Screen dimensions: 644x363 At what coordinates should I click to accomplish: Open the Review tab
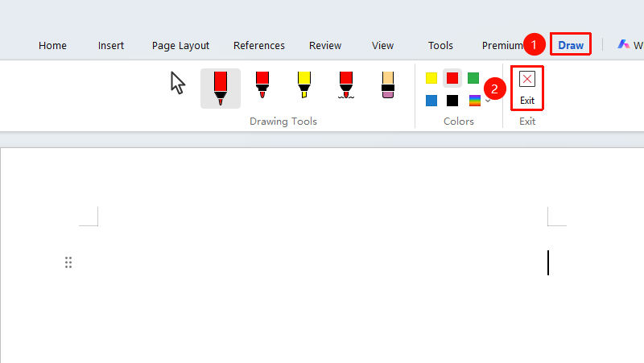[x=325, y=46]
